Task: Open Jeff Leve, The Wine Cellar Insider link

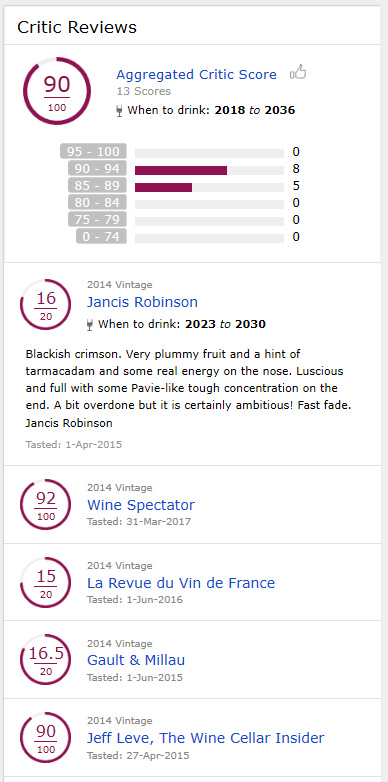Action: pyautogui.click(x=205, y=738)
